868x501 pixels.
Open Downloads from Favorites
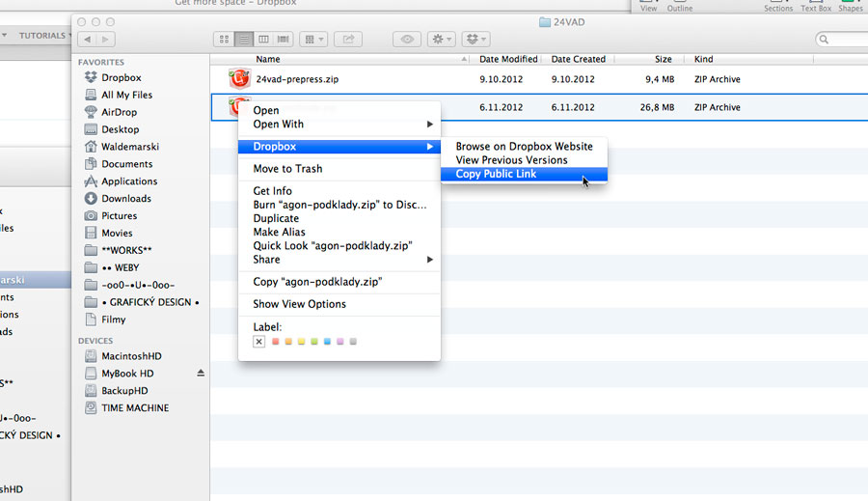[x=125, y=198]
